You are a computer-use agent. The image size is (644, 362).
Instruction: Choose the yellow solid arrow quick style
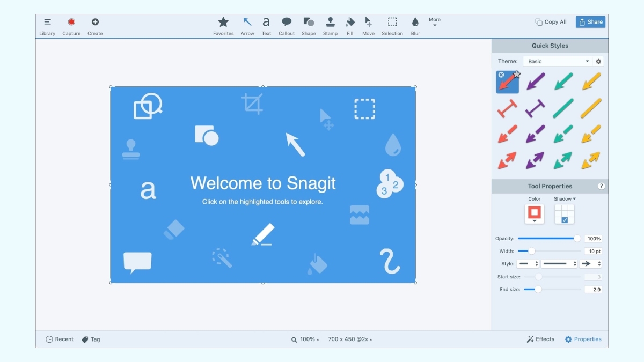(x=591, y=82)
